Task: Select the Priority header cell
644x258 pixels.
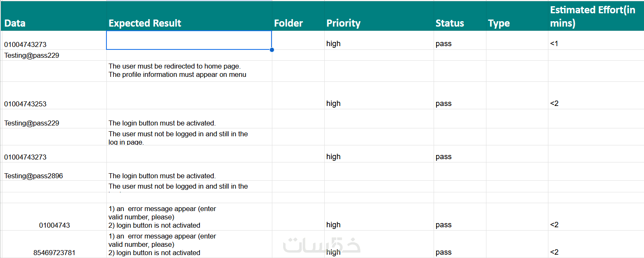Action: pyautogui.click(x=343, y=23)
